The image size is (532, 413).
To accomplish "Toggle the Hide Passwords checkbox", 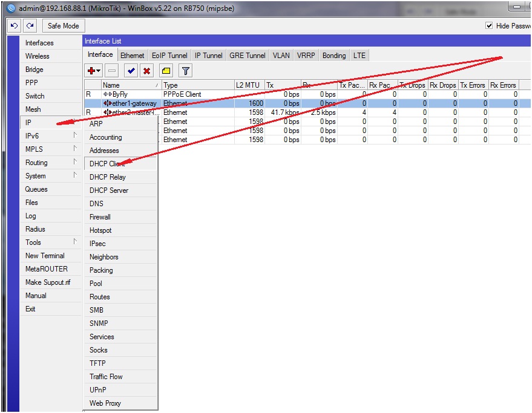I will click(x=489, y=26).
